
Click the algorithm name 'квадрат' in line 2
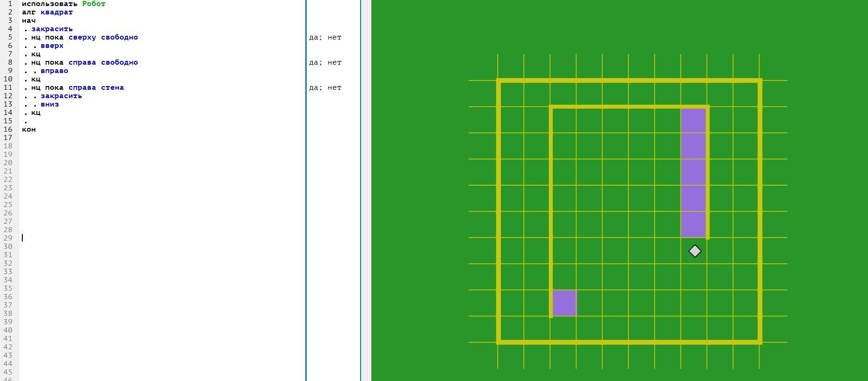57,12
